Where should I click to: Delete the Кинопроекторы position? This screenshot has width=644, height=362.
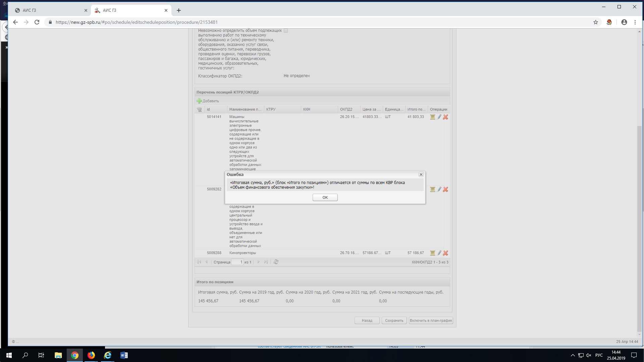pyautogui.click(x=445, y=253)
